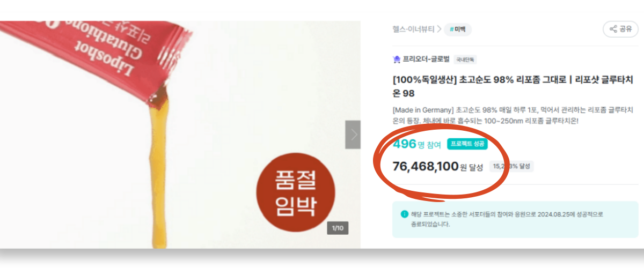Click the 품절 임박 red circle badge
This screenshot has height=268, width=644.
295,192
